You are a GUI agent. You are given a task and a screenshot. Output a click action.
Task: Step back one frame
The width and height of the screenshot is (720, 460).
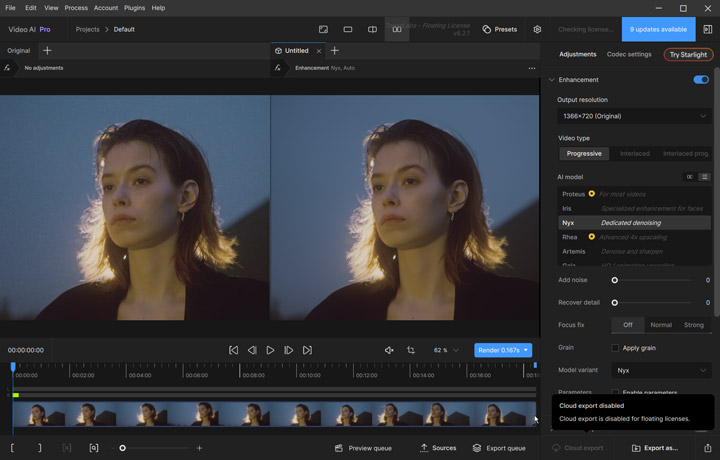pyautogui.click(x=252, y=350)
